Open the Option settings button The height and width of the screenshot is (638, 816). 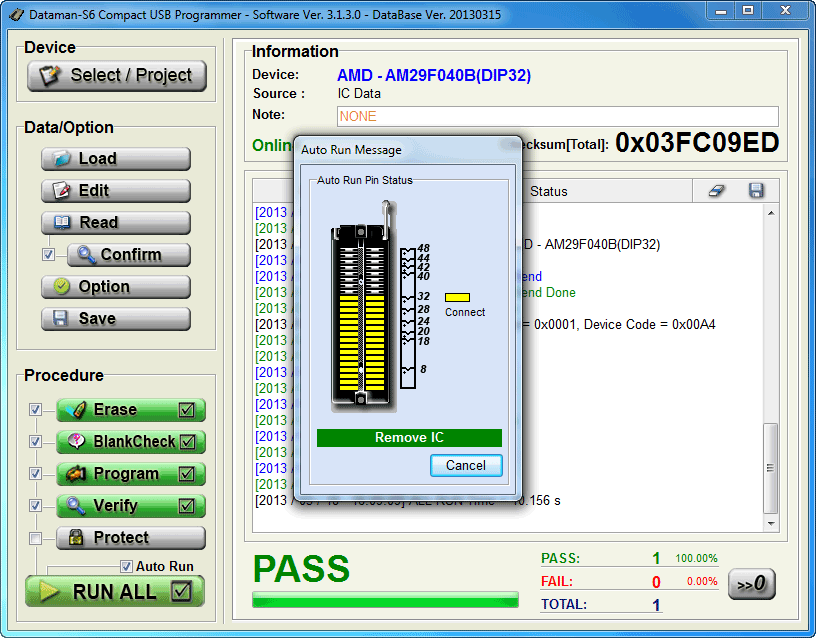click(116, 287)
